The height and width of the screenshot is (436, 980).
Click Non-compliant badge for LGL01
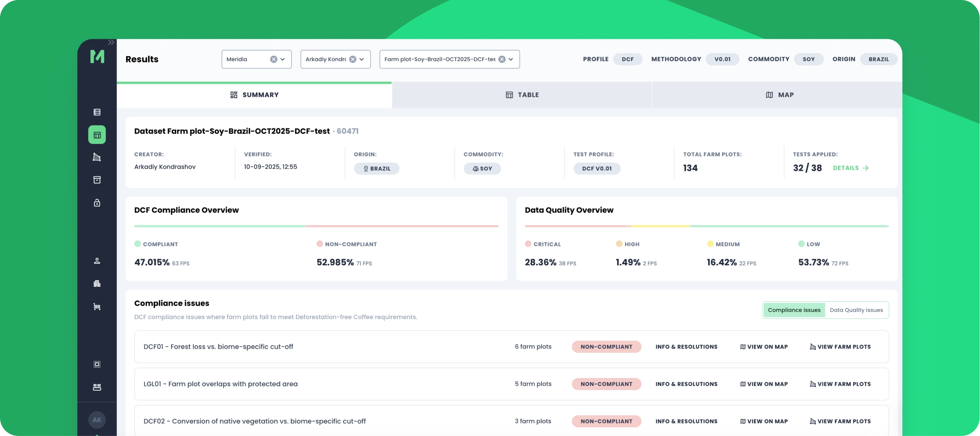tap(607, 384)
